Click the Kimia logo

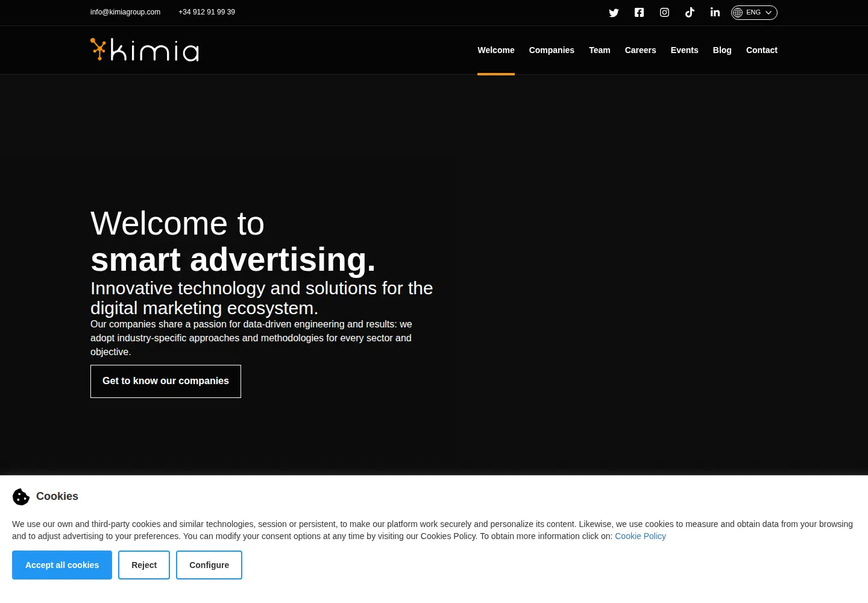coord(145,50)
